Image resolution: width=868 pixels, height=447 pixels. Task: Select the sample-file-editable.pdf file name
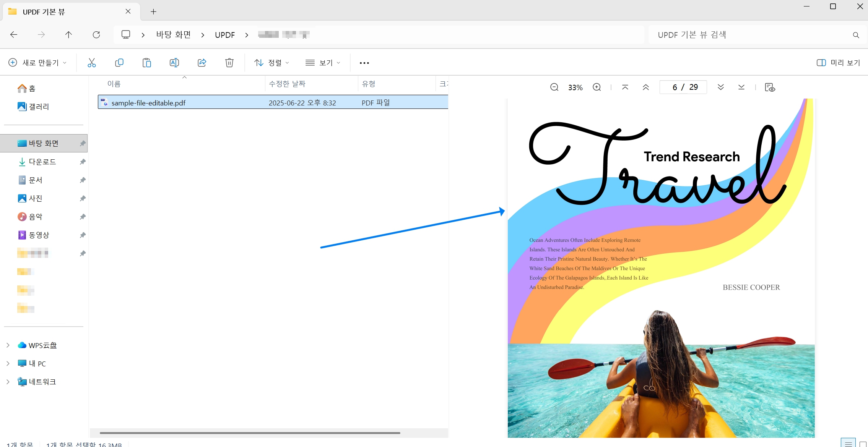click(x=148, y=103)
